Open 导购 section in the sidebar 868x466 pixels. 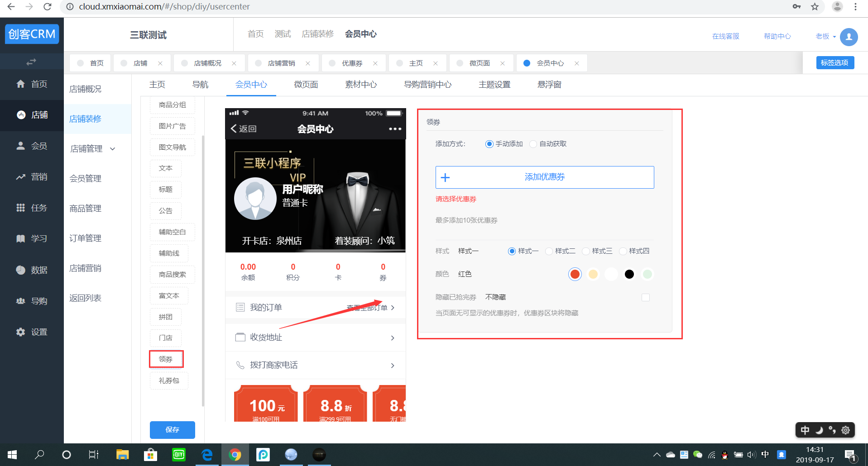click(x=32, y=301)
